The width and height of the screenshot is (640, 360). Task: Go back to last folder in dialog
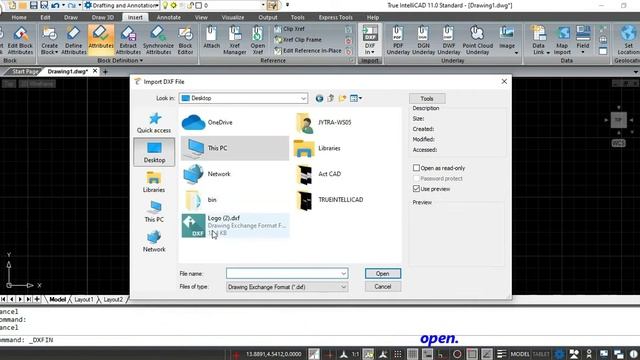pyautogui.click(x=319, y=98)
